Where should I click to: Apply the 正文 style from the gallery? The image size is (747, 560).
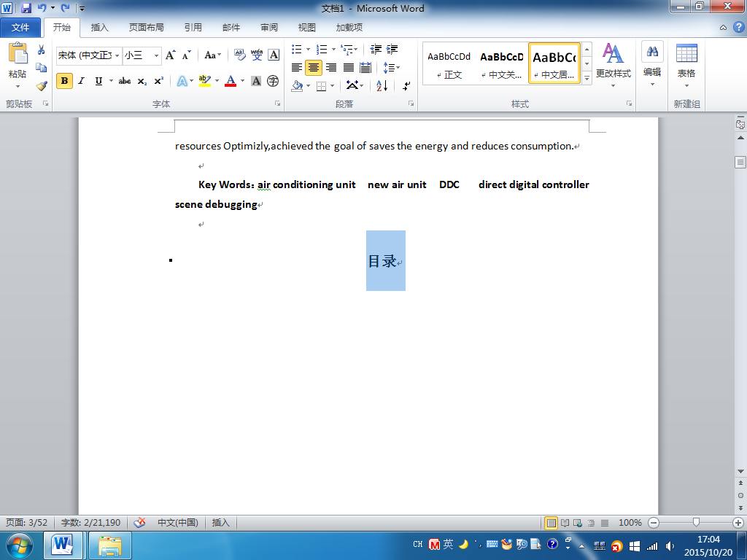coord(449,64)
